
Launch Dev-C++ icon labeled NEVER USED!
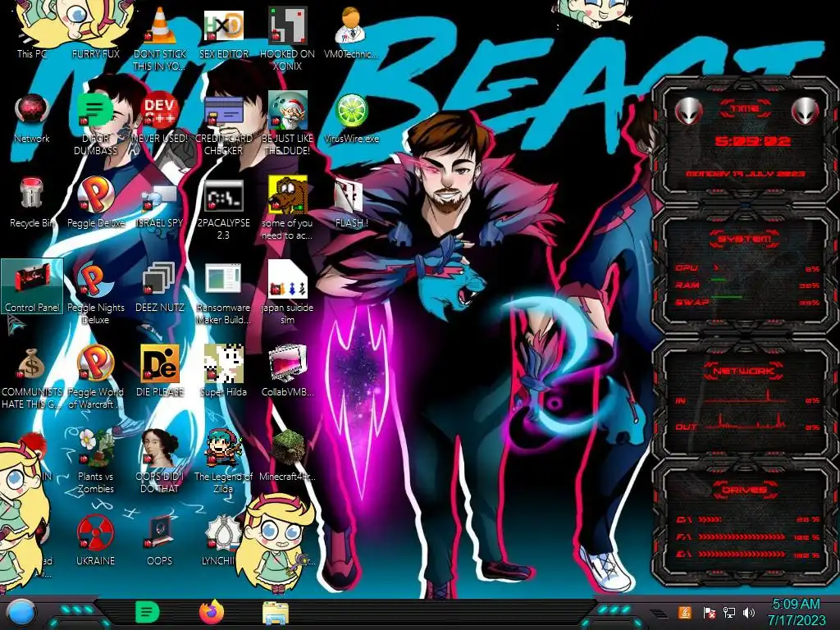click(160, 118)
